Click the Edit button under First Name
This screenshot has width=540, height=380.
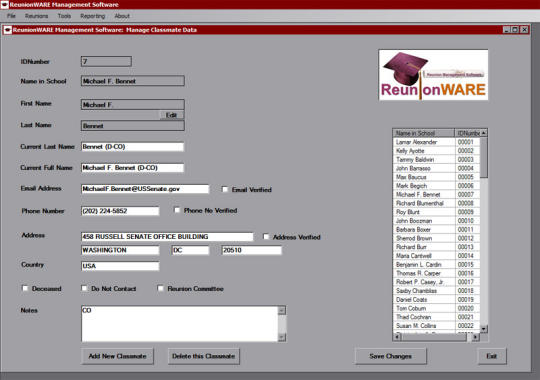(172, 115)
